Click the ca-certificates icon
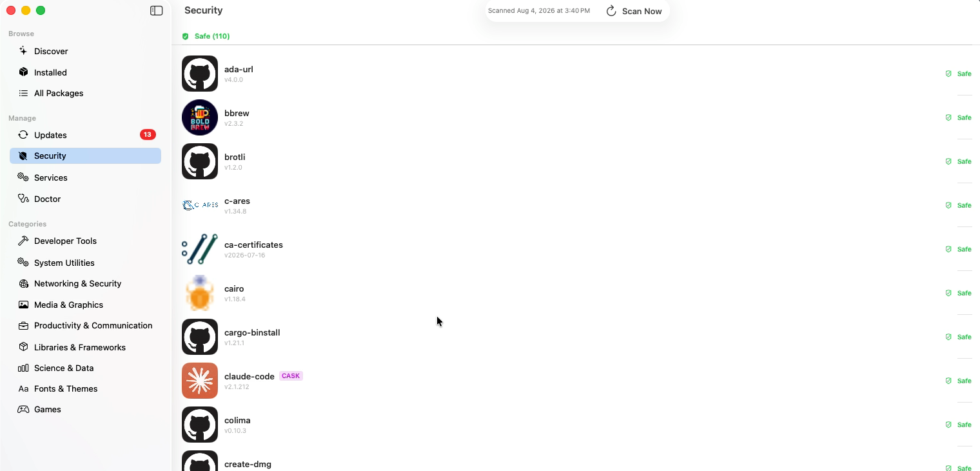The width and height of the screenshot is (980, 471). pyautogui.click(x=200, y=249)
